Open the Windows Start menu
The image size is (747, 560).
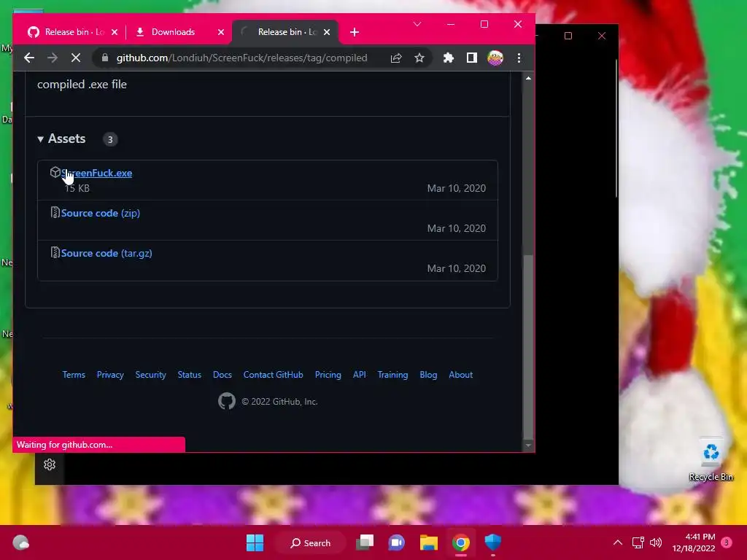click(x=255, y=542)
